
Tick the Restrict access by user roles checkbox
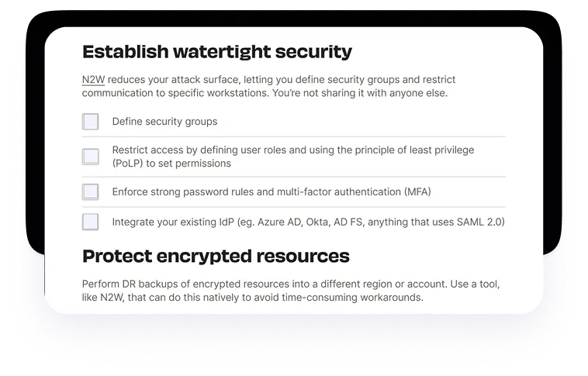[x=91, y=157]
